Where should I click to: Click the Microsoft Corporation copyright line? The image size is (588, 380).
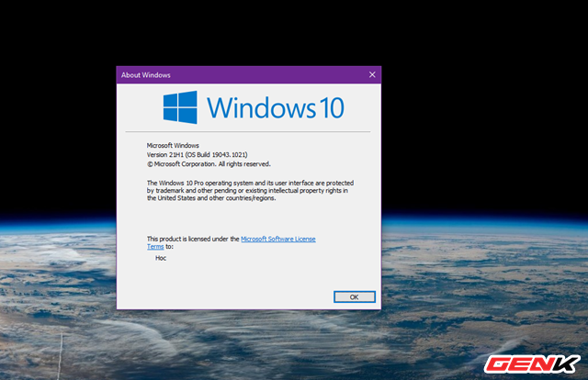pos(209,164)
